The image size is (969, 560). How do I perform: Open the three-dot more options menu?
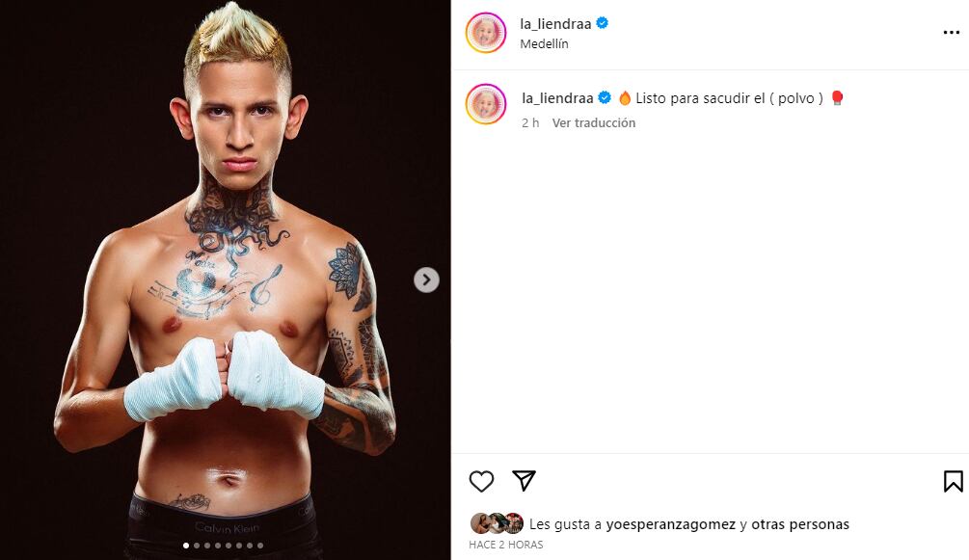pos(951,32)
